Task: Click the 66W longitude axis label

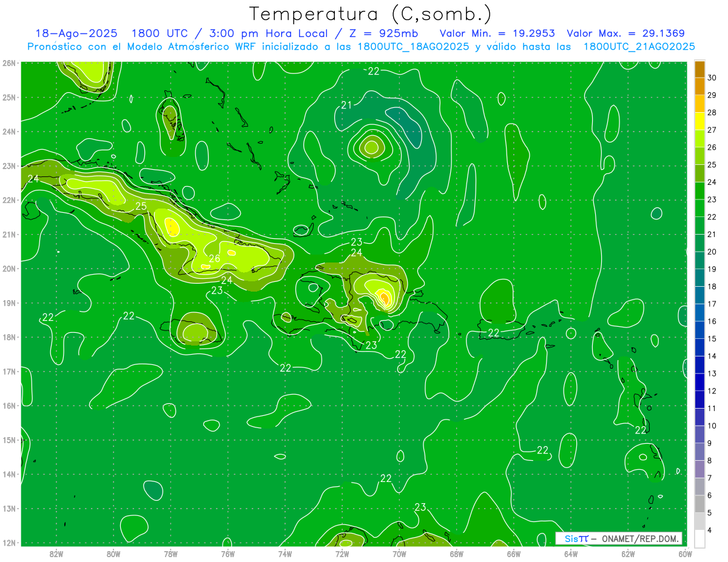Action: point(513,553)
